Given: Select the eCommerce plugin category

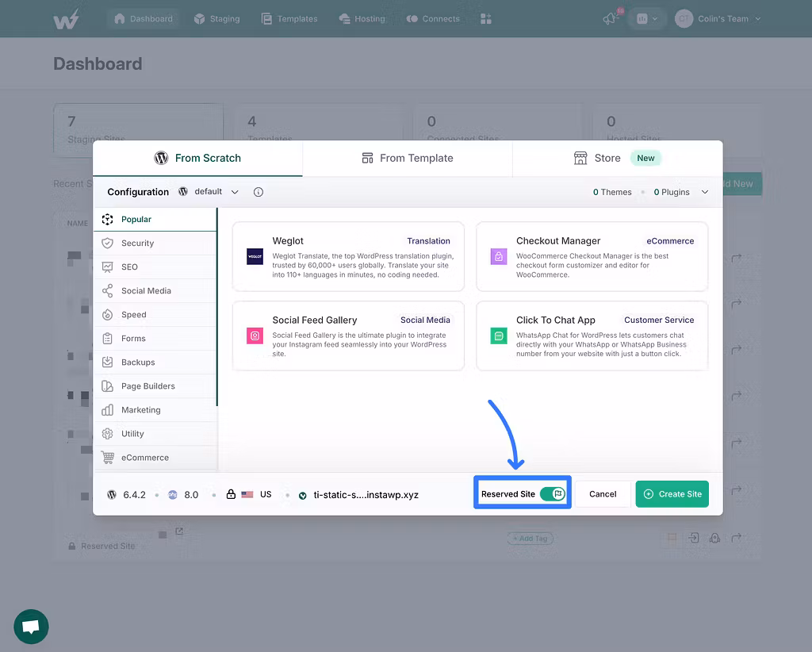Looking at the screenshot, I should (x=144, y=458).
